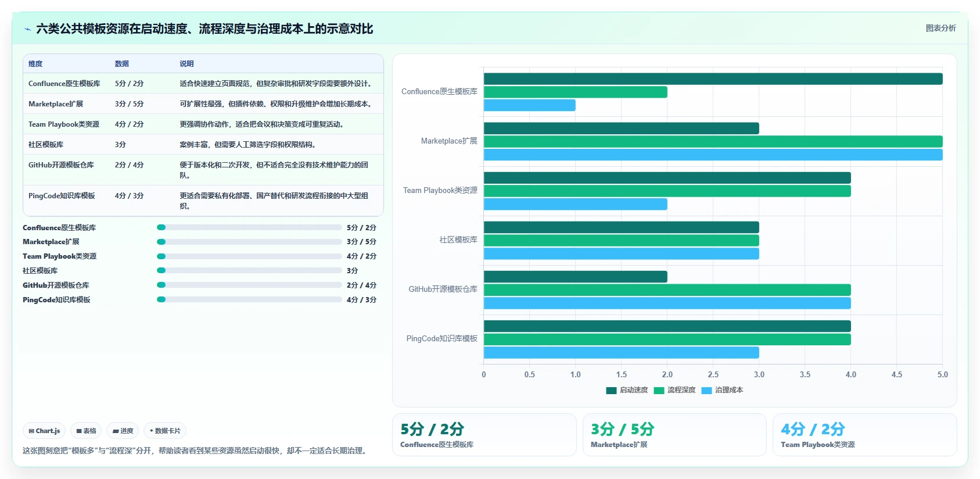Open the 4分 / 2分 Team Playbook类资源 data card
This screenshot has height=479, width=980.
[x=864, y=435]
